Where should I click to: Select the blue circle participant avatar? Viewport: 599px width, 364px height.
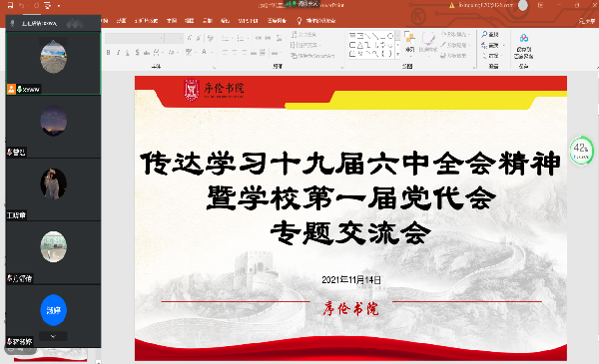click(54, 310)
